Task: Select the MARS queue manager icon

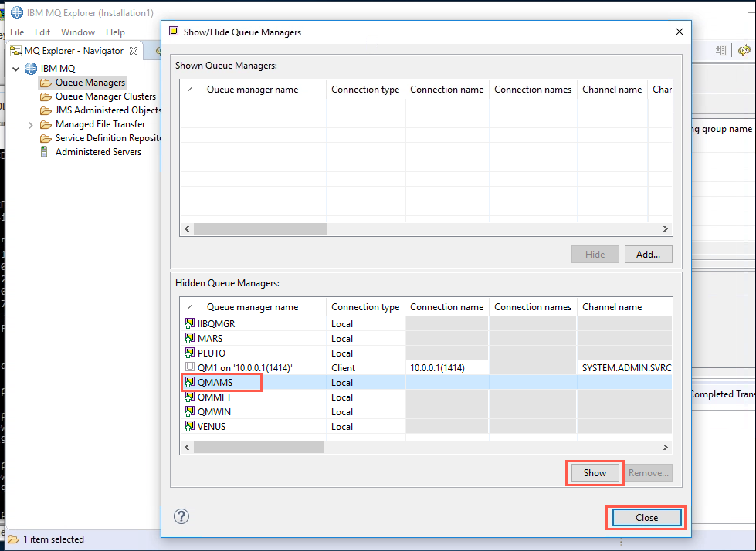Action: tap(189, 338)
